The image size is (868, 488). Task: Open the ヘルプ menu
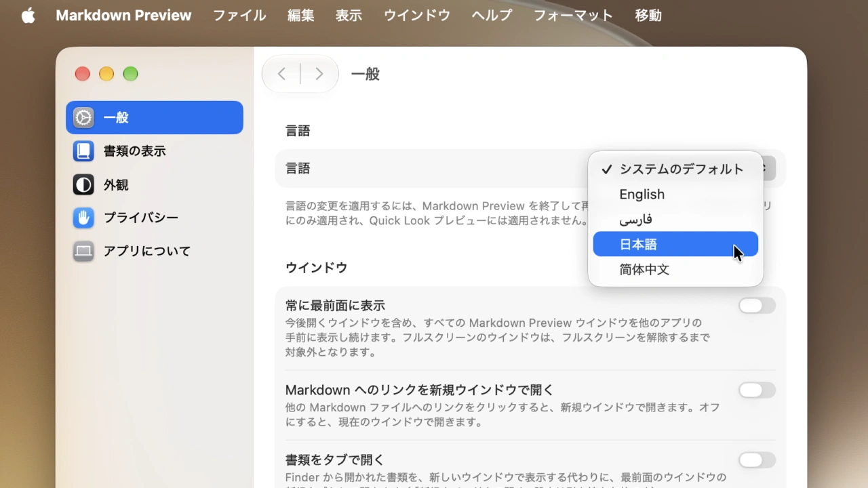492,15
